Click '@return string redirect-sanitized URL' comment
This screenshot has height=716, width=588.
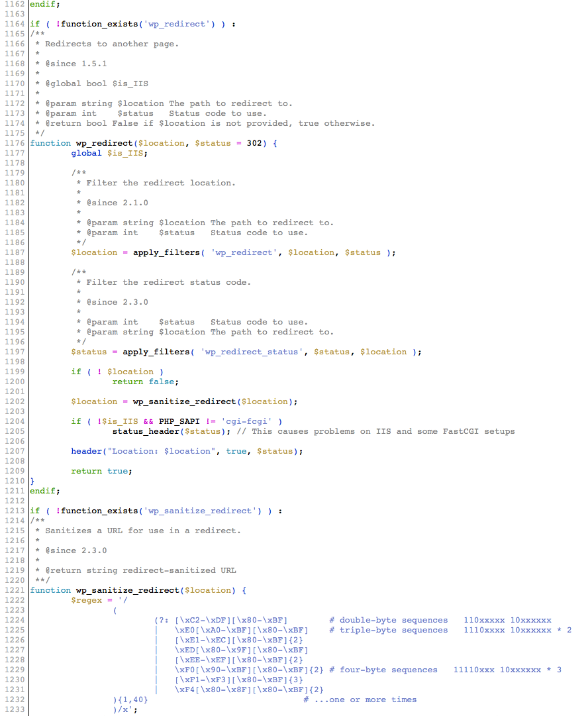coord(140,570)
